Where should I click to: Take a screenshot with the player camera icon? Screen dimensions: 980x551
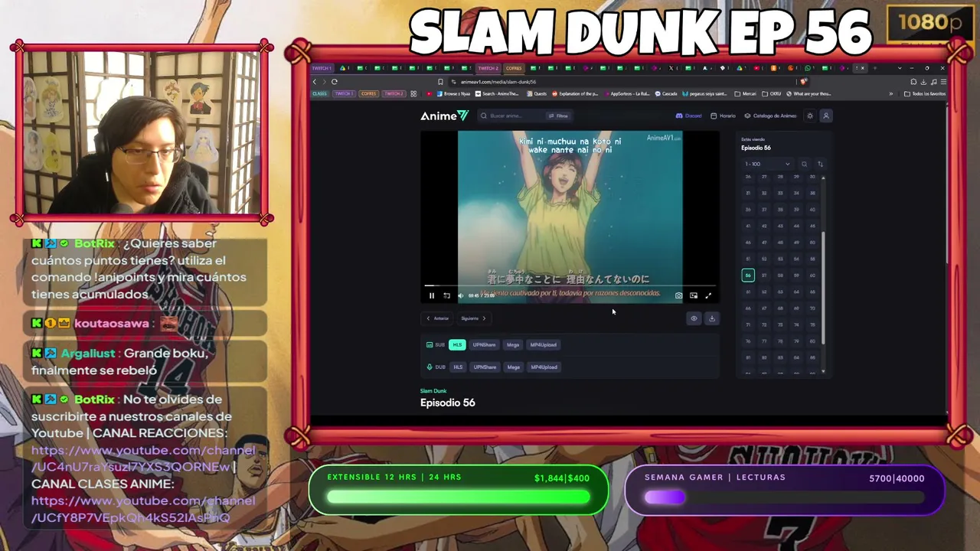(x=678, y=295)
